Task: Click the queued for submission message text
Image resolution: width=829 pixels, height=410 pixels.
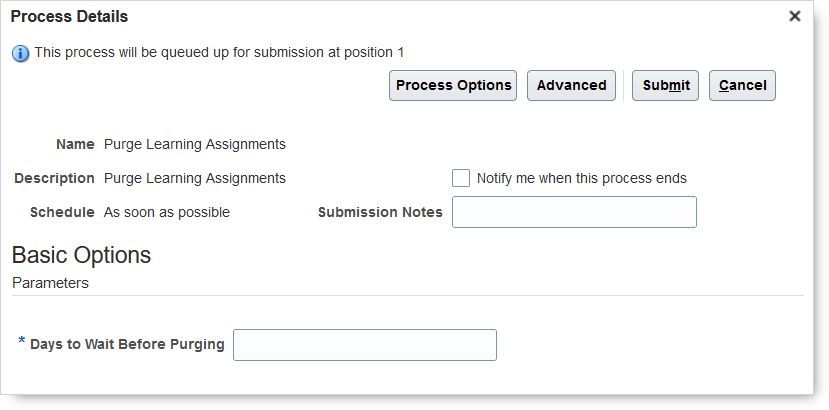Action: [219, 52]
